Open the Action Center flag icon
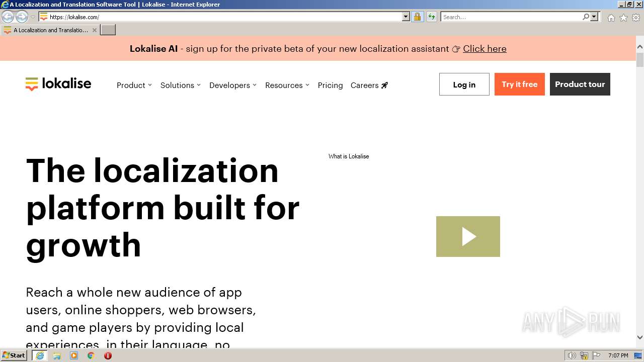The image size is (644, 362). [x=596, y=355]
